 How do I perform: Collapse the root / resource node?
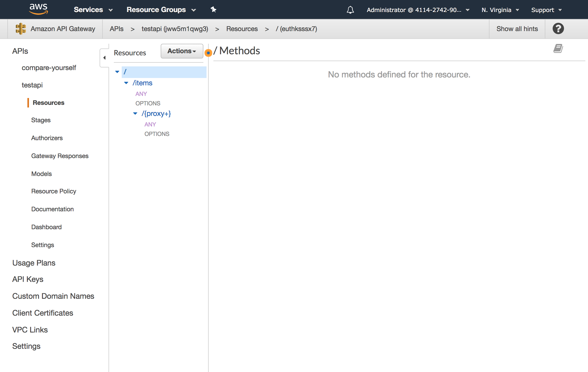pyautogui.click(x=117, y=72)
